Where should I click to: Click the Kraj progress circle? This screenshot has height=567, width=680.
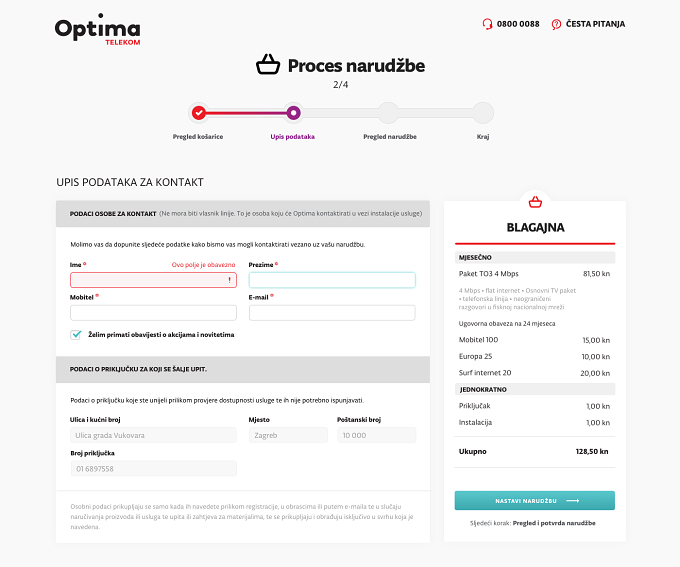point(483,113)
